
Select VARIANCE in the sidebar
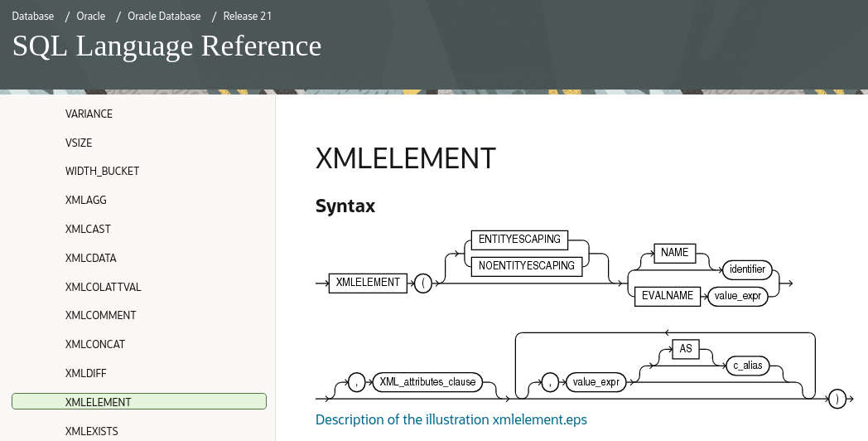tap(89, 114)
